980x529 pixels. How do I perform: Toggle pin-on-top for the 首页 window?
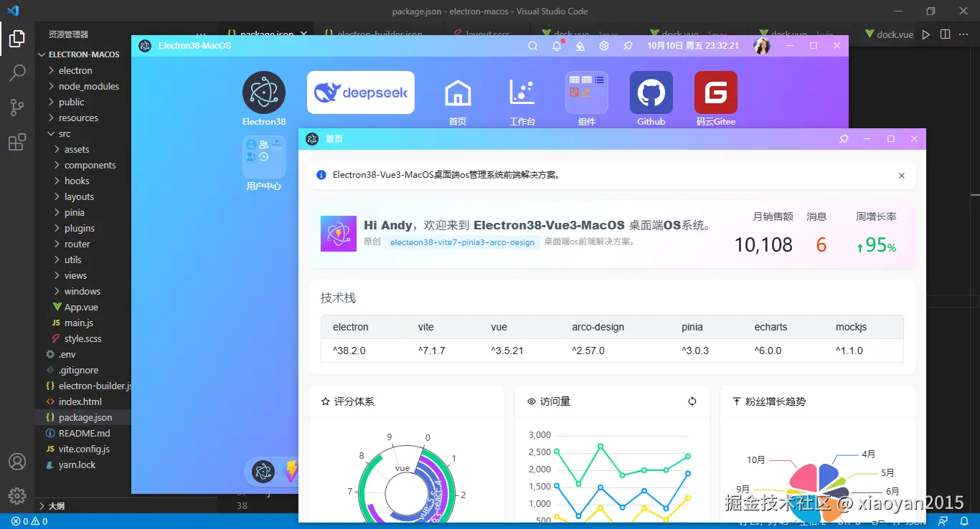click(x=844, y=139)
